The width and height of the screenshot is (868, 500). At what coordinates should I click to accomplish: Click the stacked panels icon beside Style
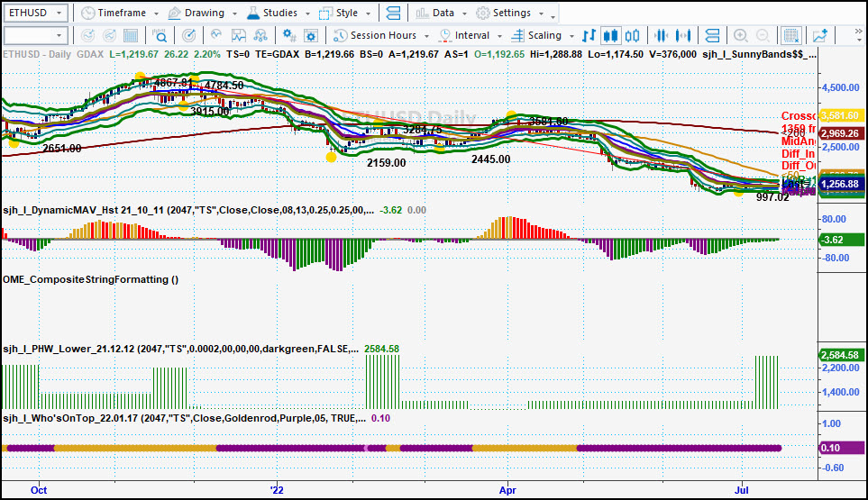pos(393,13)
